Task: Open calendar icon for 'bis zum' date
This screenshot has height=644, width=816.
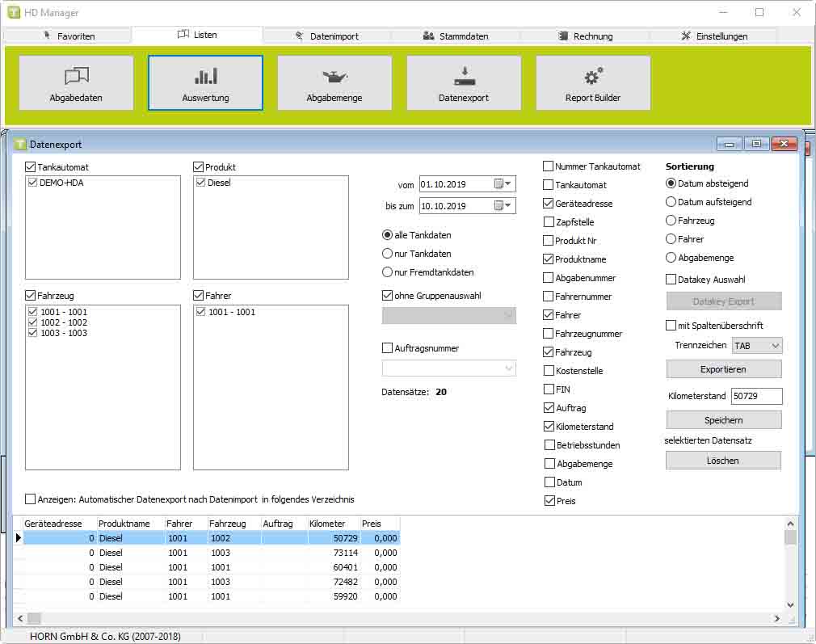Action: point(498,206)
